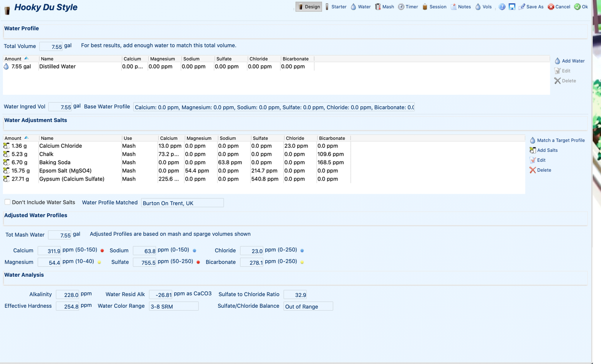601x364 pixels.
Task: Click the Water Color Range field
Action: 174,306
